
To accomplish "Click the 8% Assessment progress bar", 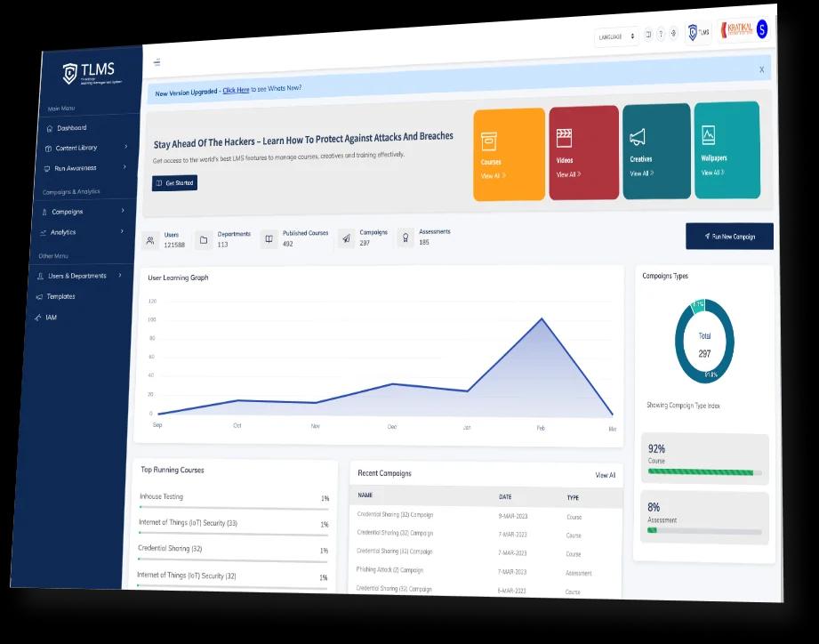I will point(704,531).
